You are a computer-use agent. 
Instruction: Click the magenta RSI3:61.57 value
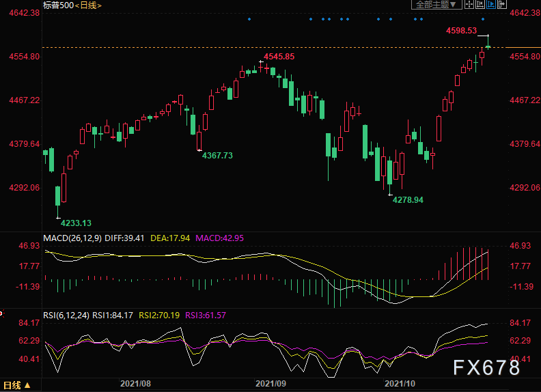pos(206,316)
